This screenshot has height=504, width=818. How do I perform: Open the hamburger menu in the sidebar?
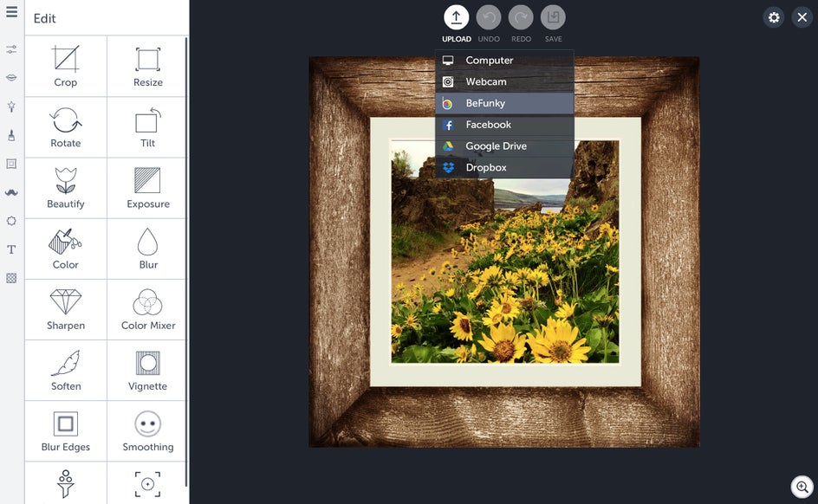coord(11,12)
